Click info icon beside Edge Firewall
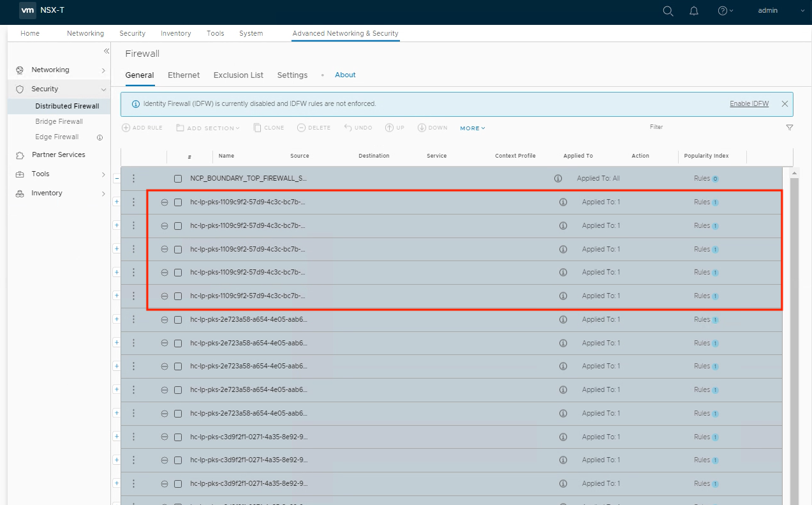 [100, 137]
